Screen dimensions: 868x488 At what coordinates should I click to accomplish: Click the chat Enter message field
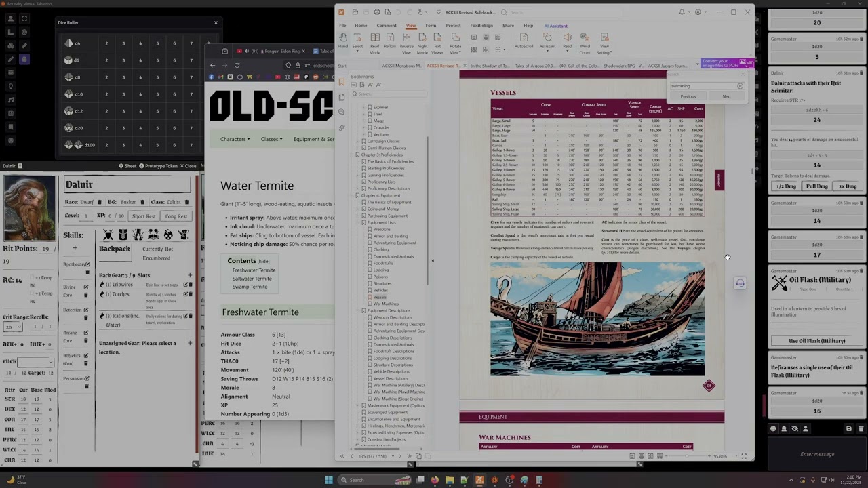(x=816, y=454)
